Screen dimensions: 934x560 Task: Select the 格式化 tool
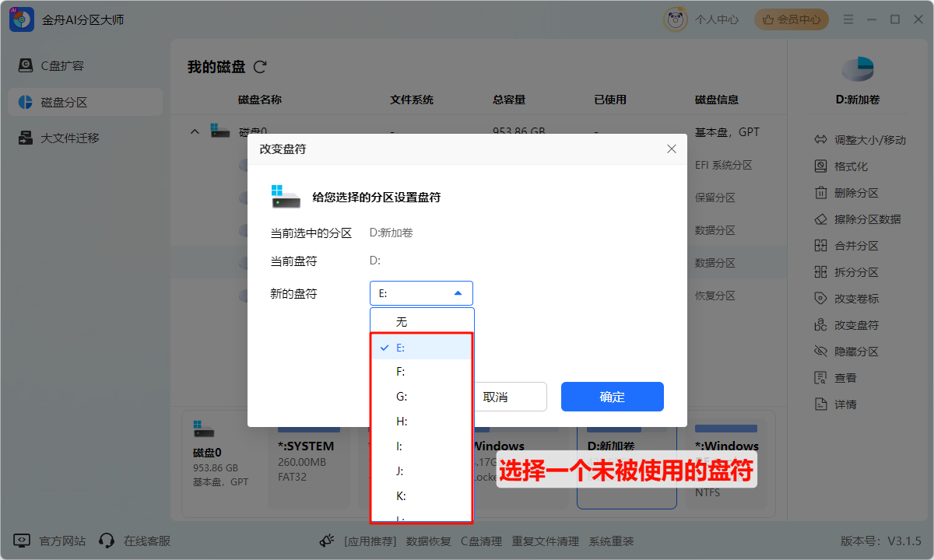coord(852,166)
